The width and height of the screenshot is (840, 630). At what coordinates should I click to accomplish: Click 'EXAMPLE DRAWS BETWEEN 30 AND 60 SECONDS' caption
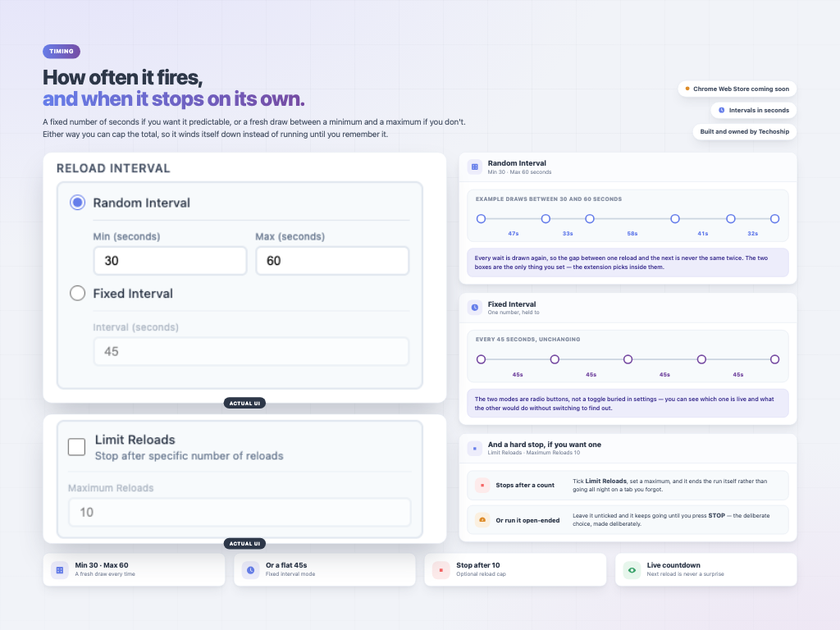(x=549, y=199)
